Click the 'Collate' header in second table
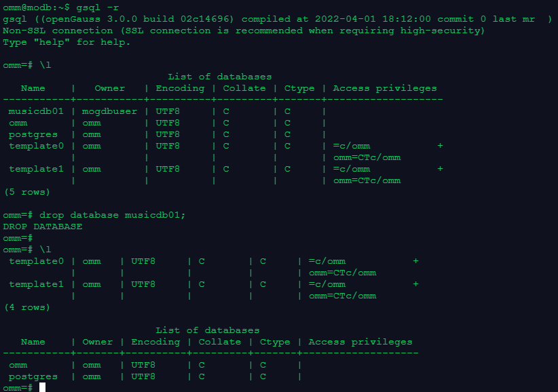This screenshot has height=392, width=558. [219, 342]
